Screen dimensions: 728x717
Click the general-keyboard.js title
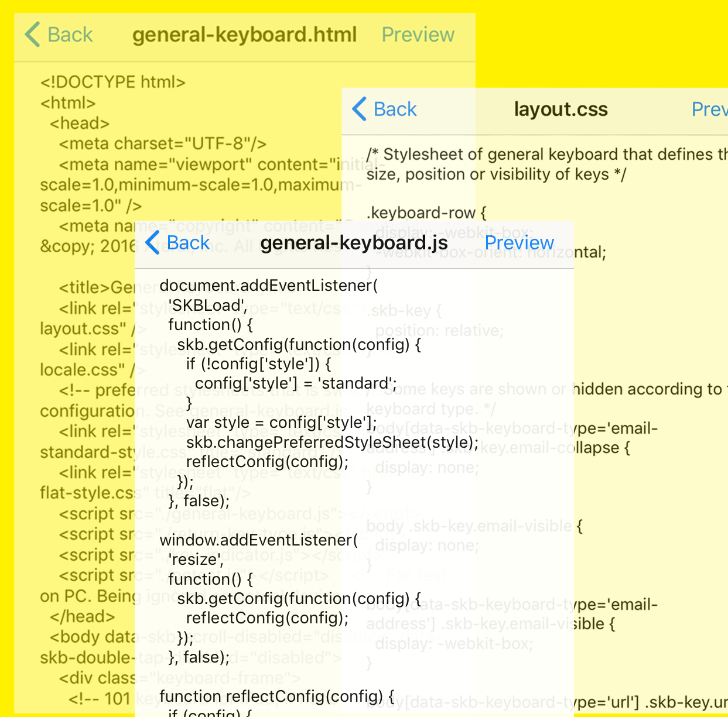tap(354, 242)
